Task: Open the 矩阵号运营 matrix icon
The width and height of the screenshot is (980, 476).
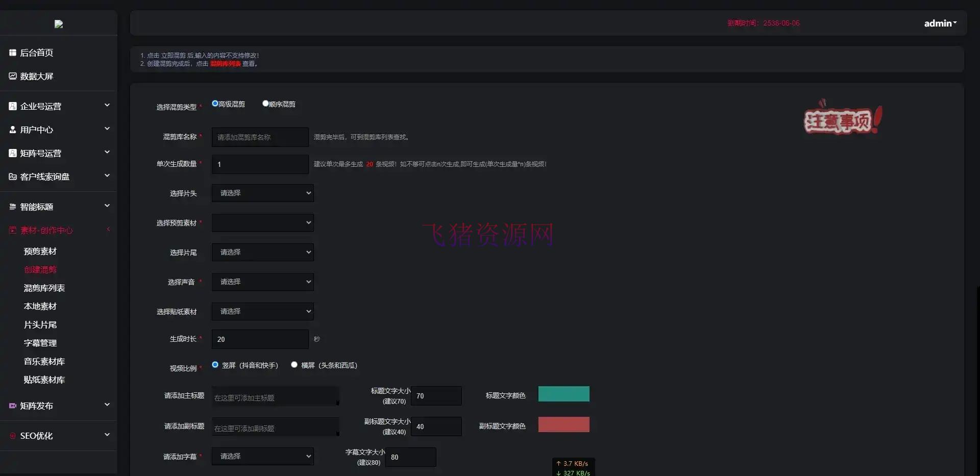Action: pos(12,153)
